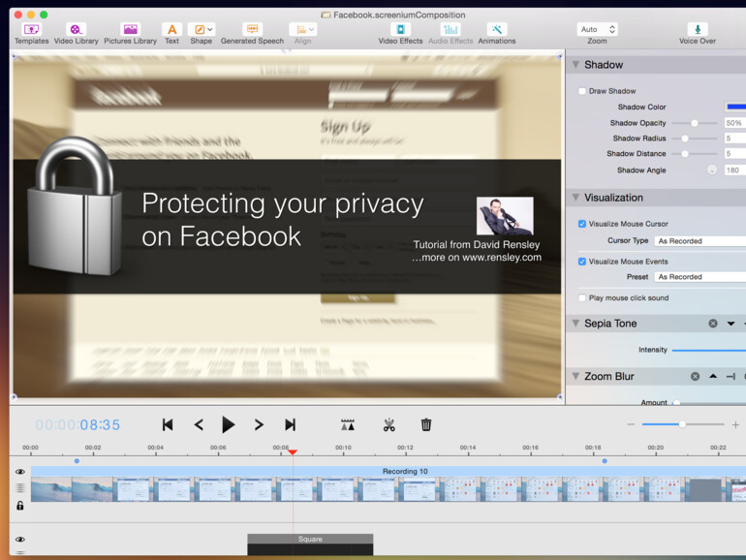Collapse the Visualization section

(575, 198)
